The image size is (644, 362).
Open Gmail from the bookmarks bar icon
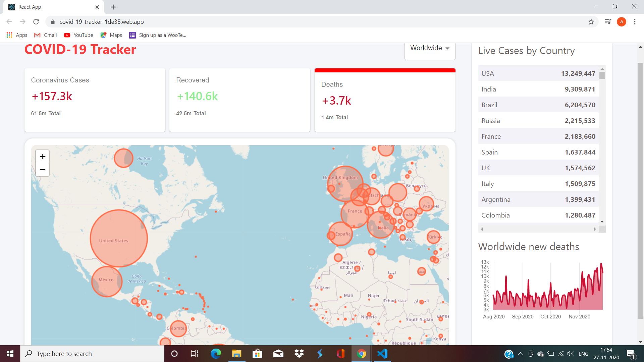45,35
